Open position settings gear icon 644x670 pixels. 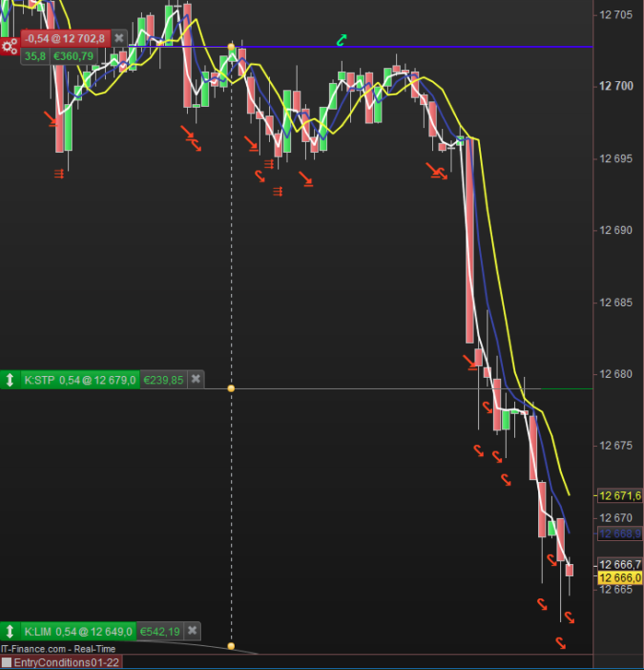[9, 46]
